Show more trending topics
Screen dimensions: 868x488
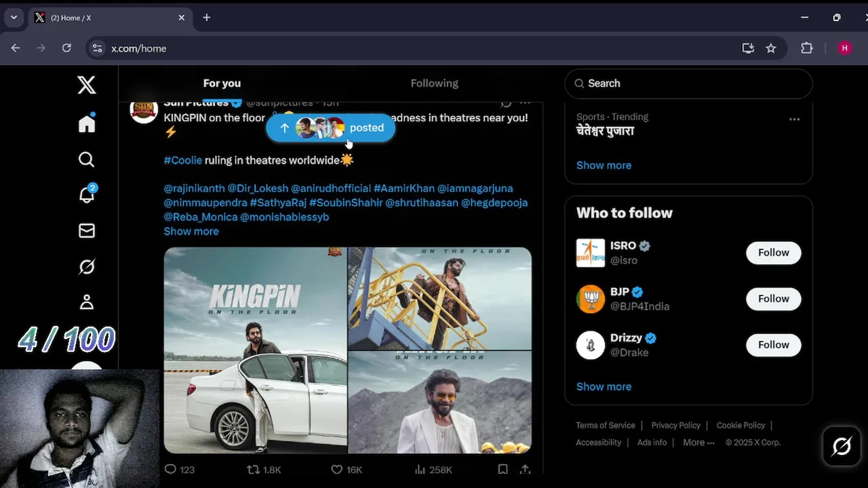point(604,165)
